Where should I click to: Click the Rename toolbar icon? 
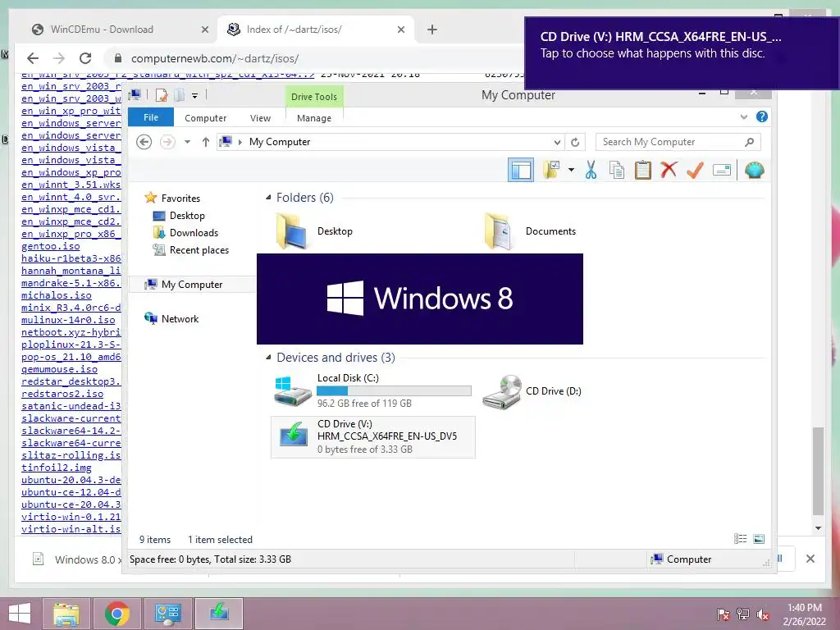pos(722,171)
